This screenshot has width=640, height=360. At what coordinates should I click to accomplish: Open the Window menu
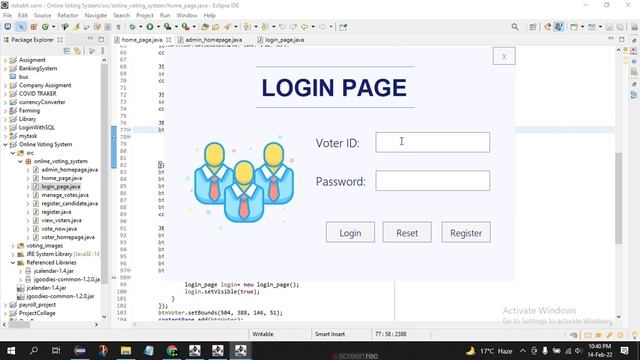click(187, 15)
